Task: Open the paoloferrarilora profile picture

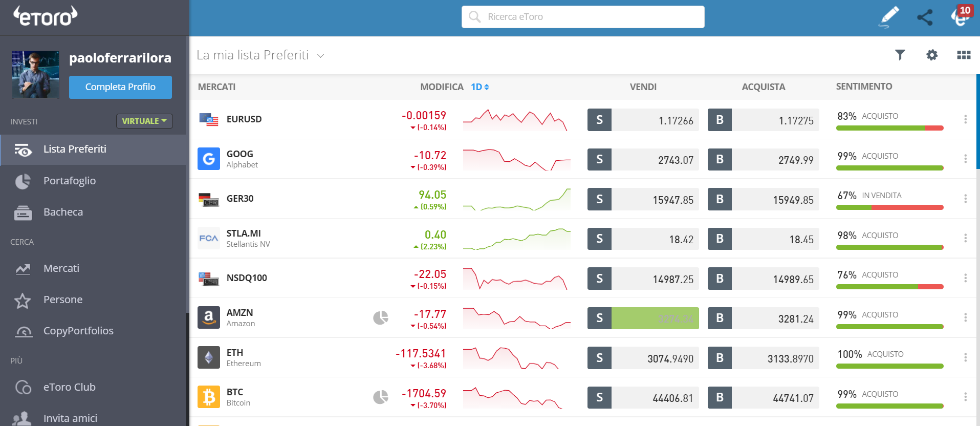Action: (35, 74)
